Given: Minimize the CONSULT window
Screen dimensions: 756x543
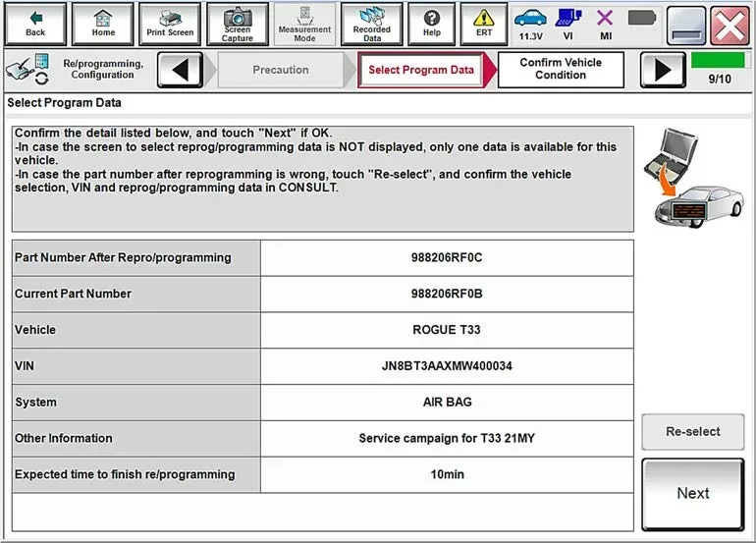Looking at the screenshot, I should point(686,25).
